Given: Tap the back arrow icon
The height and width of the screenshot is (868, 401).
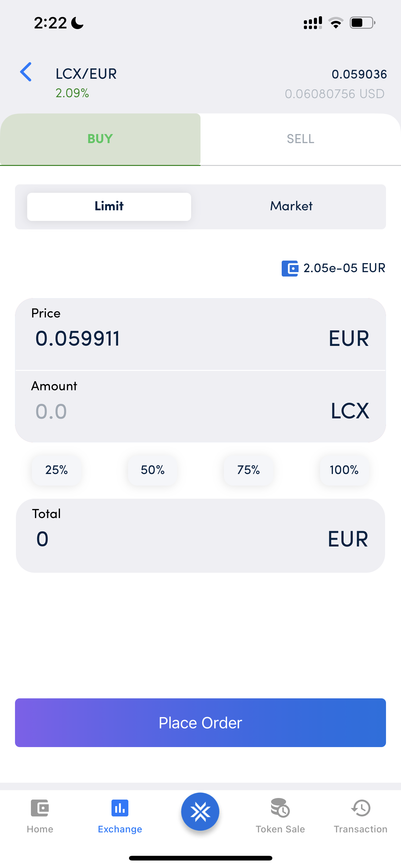Looking at the screenshot, I should click(26, 72).
